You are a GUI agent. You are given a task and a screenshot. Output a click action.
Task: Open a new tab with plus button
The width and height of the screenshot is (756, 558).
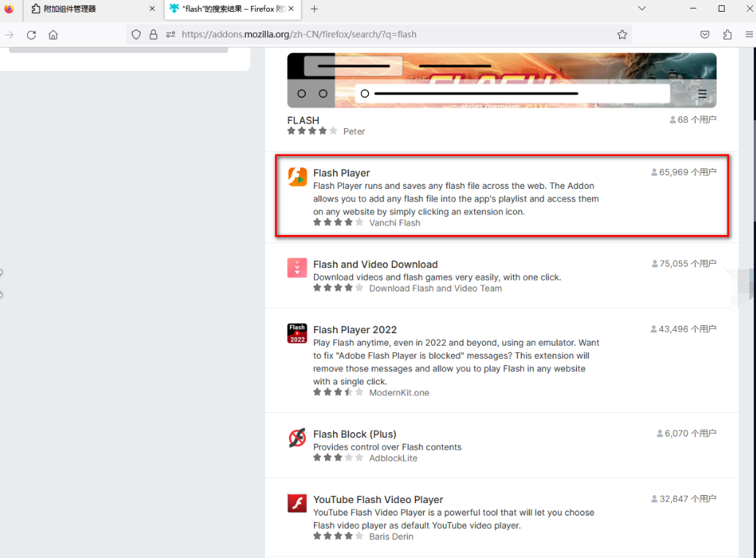tap(314, 9)
